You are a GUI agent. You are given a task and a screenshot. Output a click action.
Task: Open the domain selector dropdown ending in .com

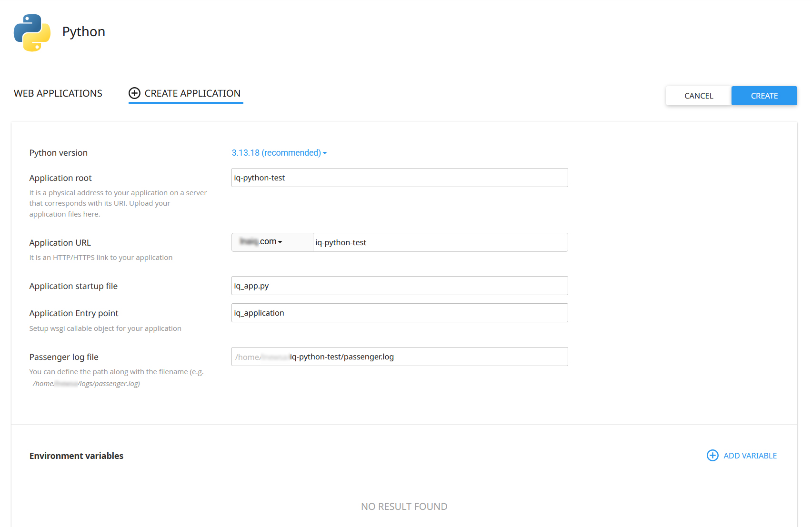[272, 242]
